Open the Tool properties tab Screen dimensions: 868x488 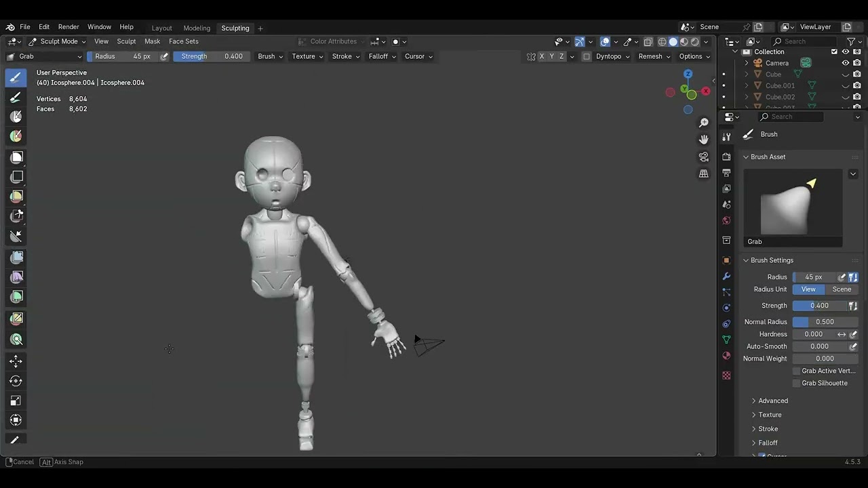coord(726,136)
